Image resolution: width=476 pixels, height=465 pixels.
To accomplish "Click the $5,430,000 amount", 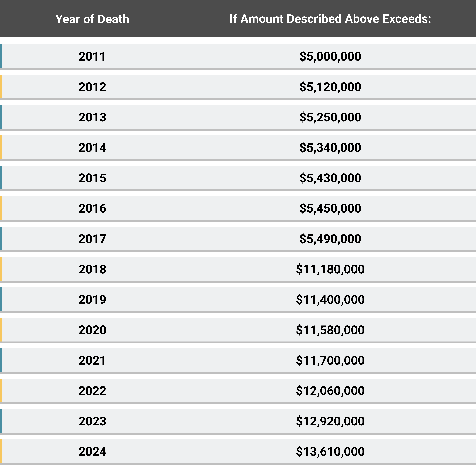I will pyautogui.click(x=330, y=178).
